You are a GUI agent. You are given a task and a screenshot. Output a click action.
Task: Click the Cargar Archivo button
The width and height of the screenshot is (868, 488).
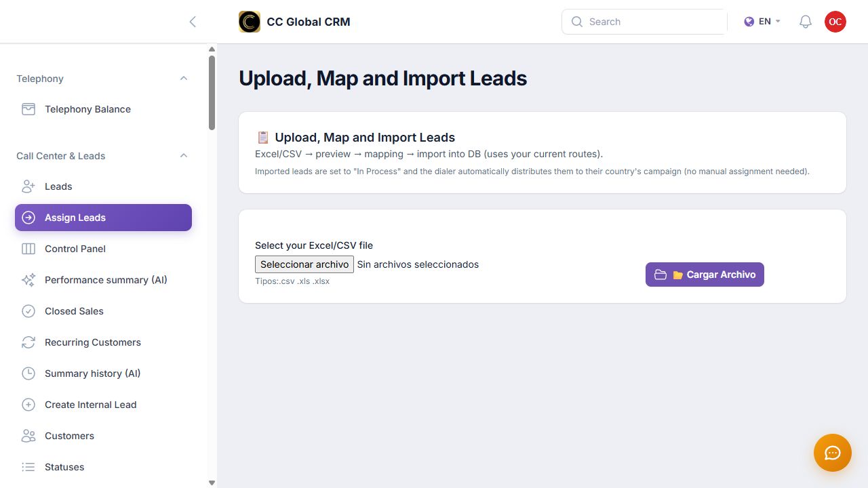coord(705,274)
